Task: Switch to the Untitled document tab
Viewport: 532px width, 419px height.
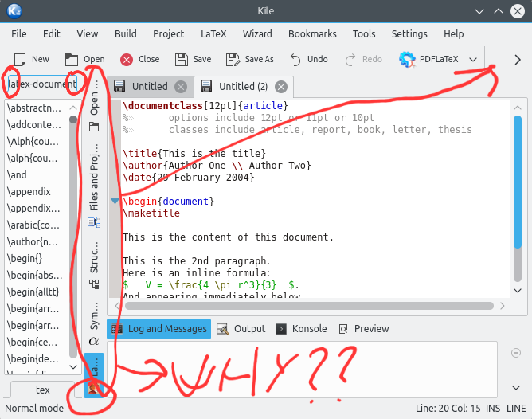Action: point(150,87)
